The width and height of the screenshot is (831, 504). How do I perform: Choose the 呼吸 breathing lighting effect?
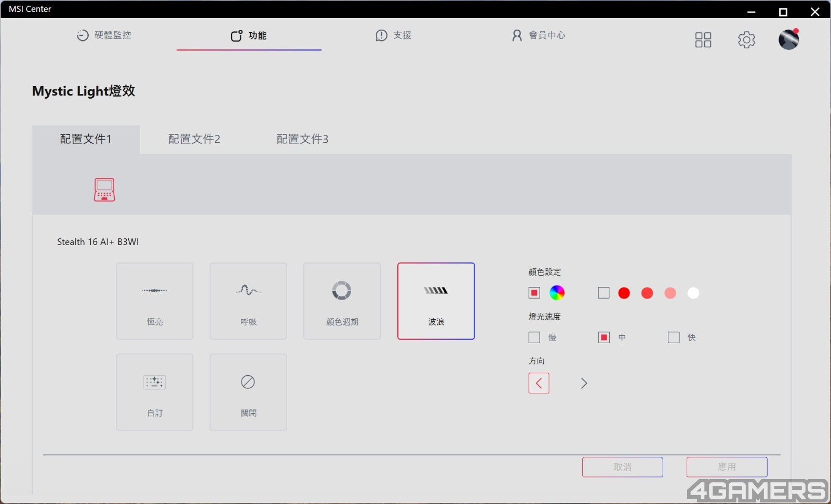pyautogui.click(x=248, y=301)
